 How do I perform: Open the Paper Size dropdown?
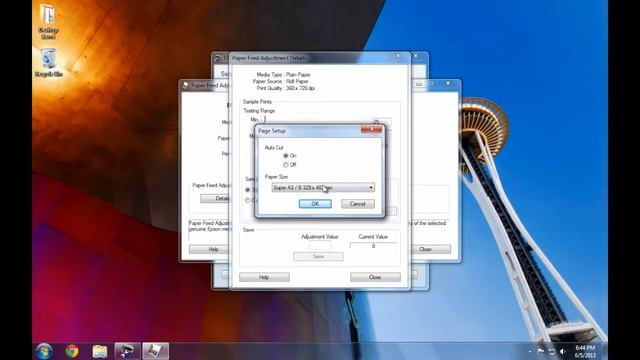[x=323, y=188]
